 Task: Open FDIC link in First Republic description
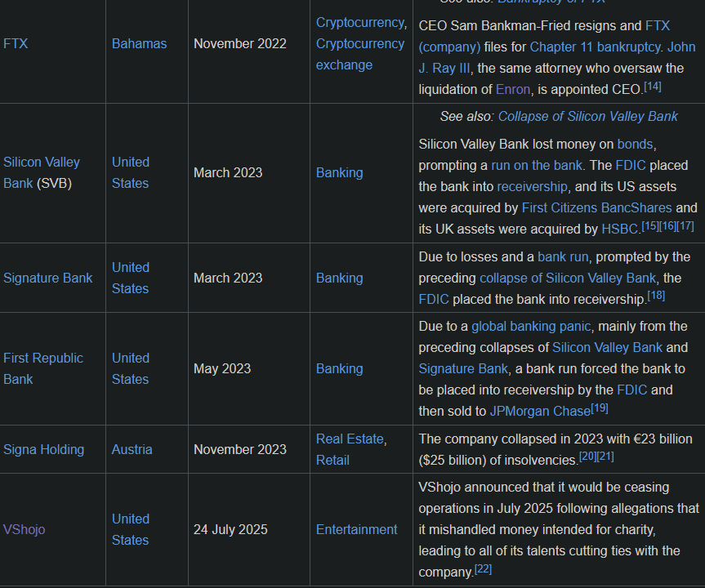(632, 390)
